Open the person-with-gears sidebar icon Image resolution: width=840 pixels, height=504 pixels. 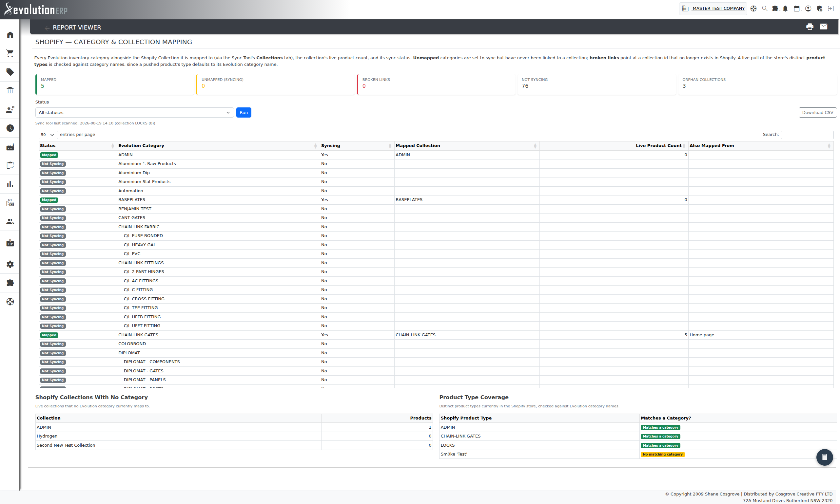click(x=10, y=109)
